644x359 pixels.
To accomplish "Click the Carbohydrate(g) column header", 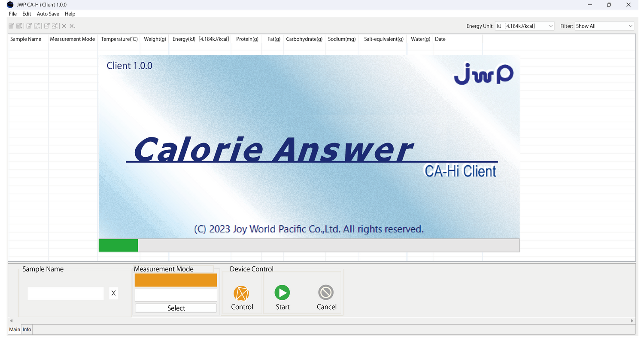I will pos(304,39).
